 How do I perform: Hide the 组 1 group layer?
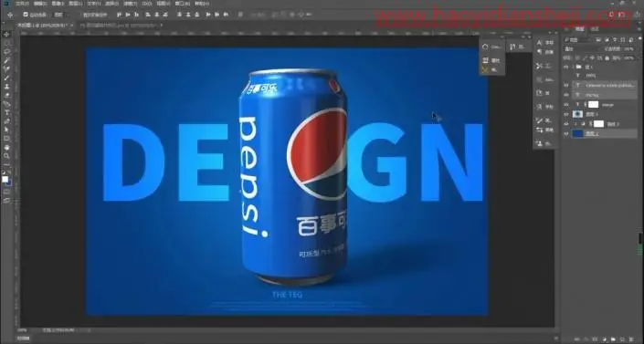[566, 67]
